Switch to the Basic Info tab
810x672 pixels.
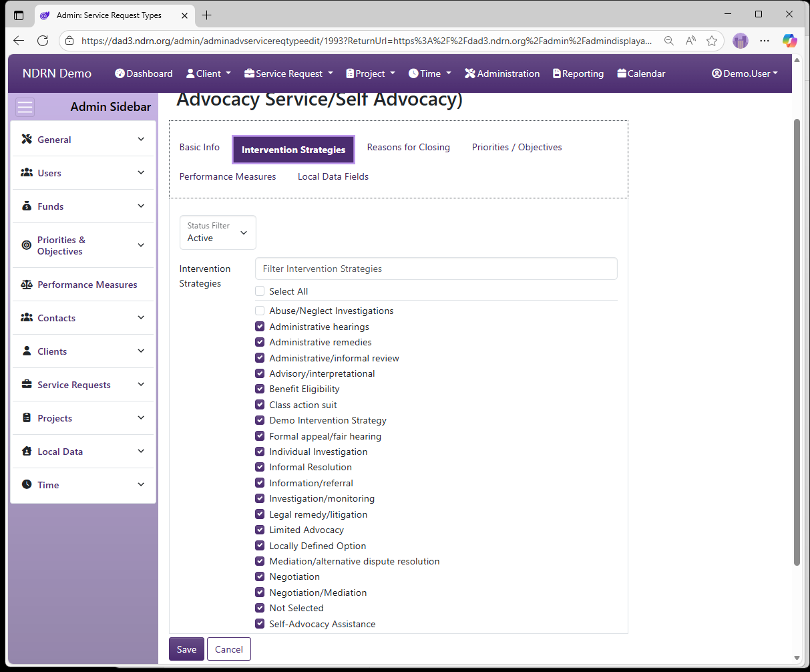coord(200,147)
